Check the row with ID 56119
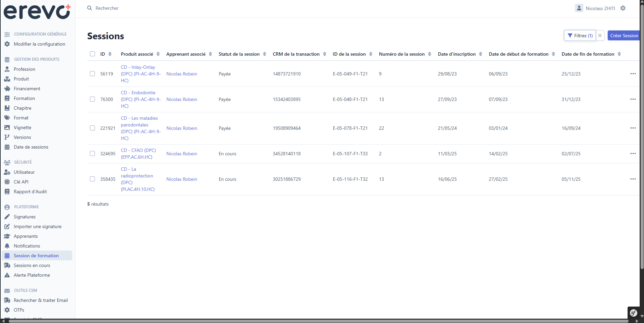The height and width of the screenshot is (323, 644). (x=93, y=74)
